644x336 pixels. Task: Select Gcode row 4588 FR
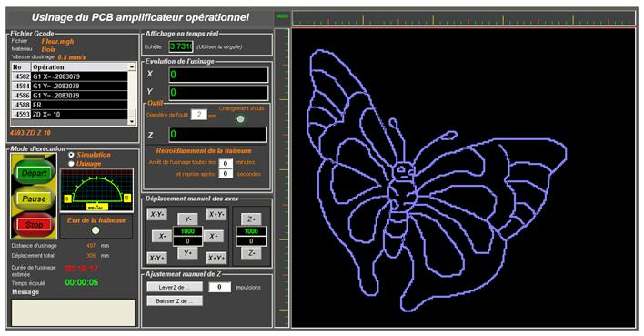[x=69, y=105]
